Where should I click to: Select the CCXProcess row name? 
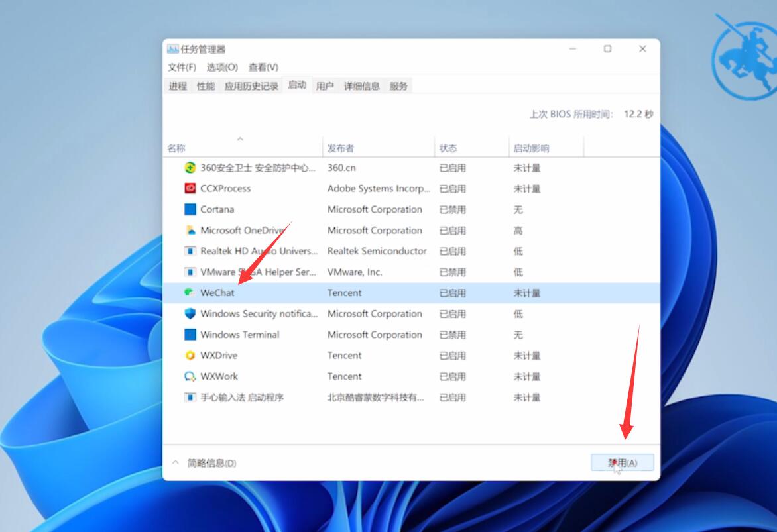[225, 188]
